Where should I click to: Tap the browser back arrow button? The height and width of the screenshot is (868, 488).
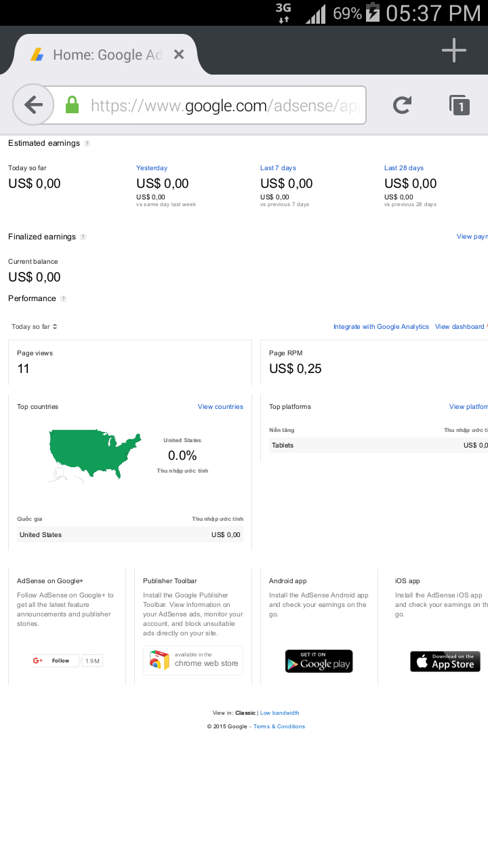point(33,104)
